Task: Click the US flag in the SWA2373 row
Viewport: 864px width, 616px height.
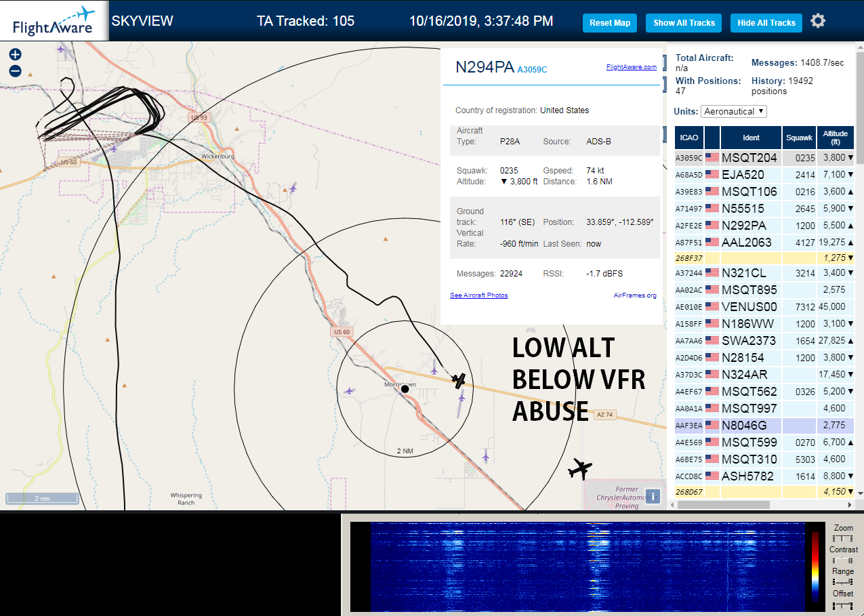Action: coord(712,341)
